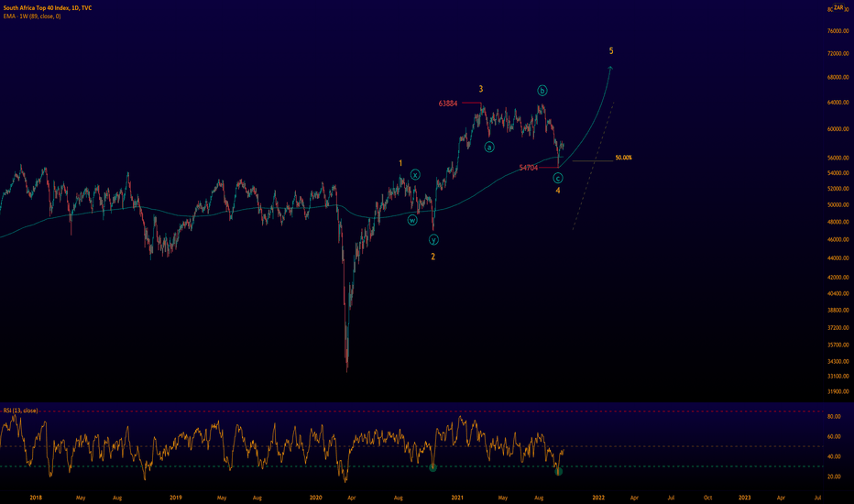Click 76000.00 on the price axis
The image size is (854, 504).
pyautogui.click(x=838, y=31)
